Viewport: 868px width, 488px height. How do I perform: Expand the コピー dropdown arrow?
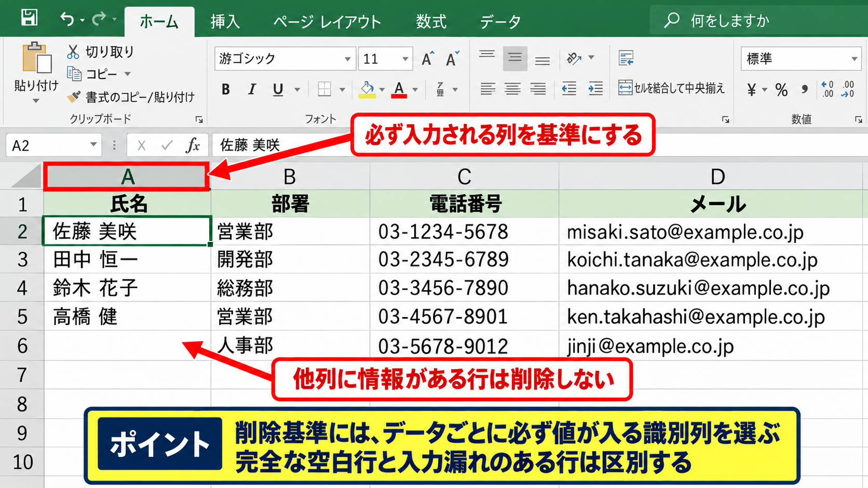pyautogui.click(x=128, y=74)
